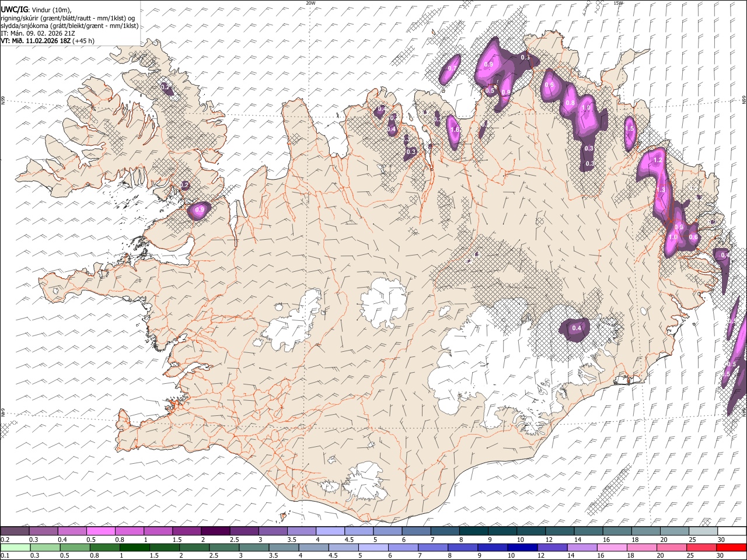Viewport: 747px width, 560px height.
Task: Click the VT valid time line in header
Action: (48, 41)
